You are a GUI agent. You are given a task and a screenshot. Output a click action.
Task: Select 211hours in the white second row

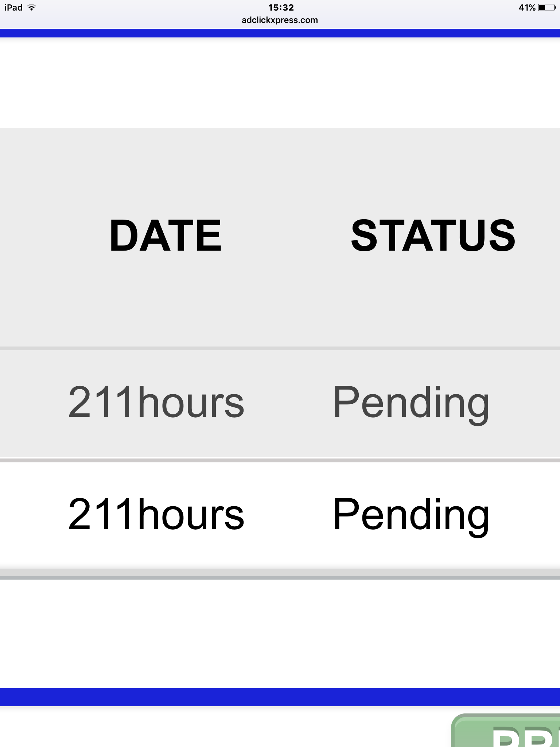pyautogui.click(x=156, y=514)
